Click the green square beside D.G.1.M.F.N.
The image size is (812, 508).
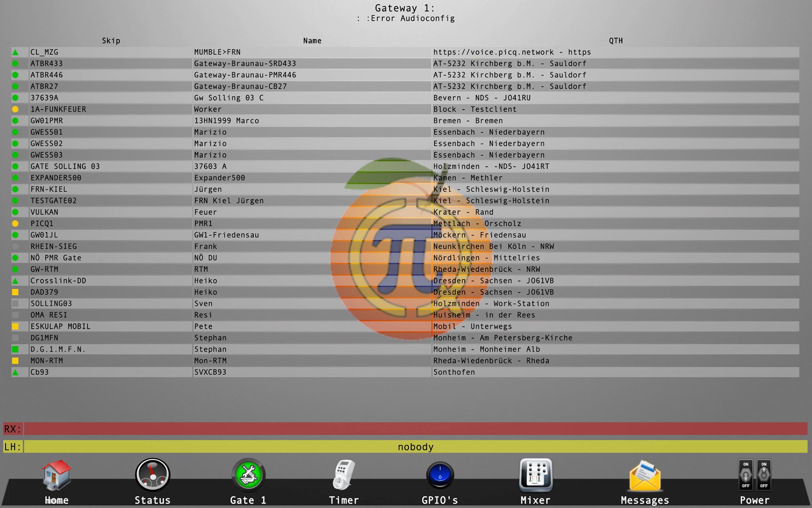pyautogui.click(x=15, y=349)
